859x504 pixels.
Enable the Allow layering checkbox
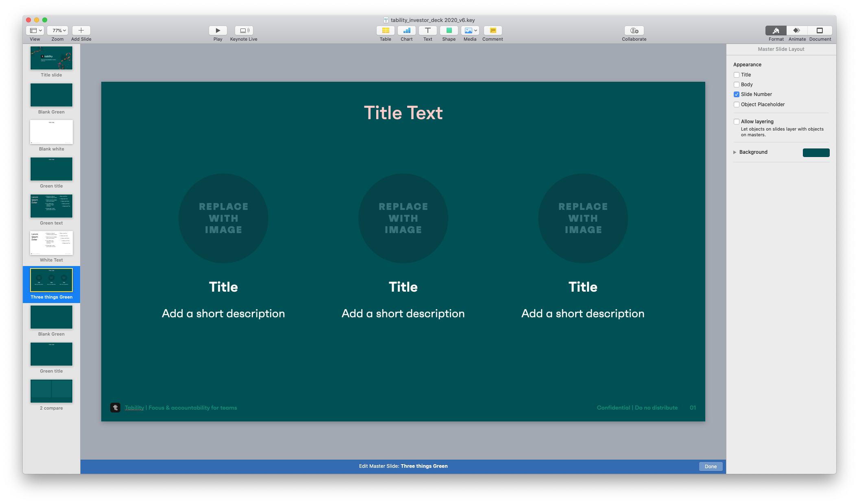tap(736, 122)
